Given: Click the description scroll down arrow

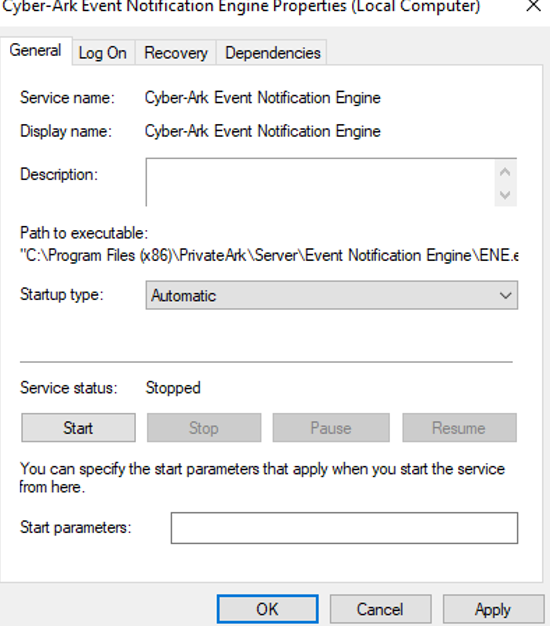Looking at the screenshot, I should click(505, 195).
